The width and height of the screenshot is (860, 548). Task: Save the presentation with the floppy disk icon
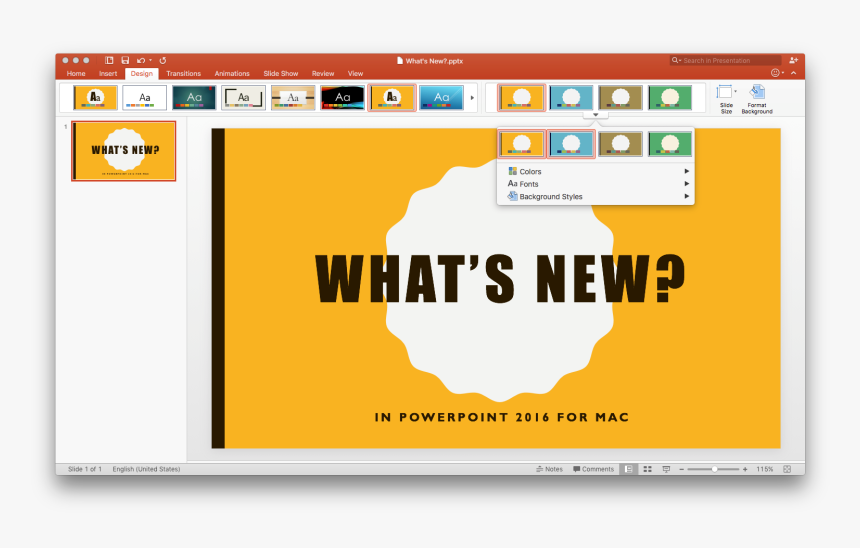point(125,60)
